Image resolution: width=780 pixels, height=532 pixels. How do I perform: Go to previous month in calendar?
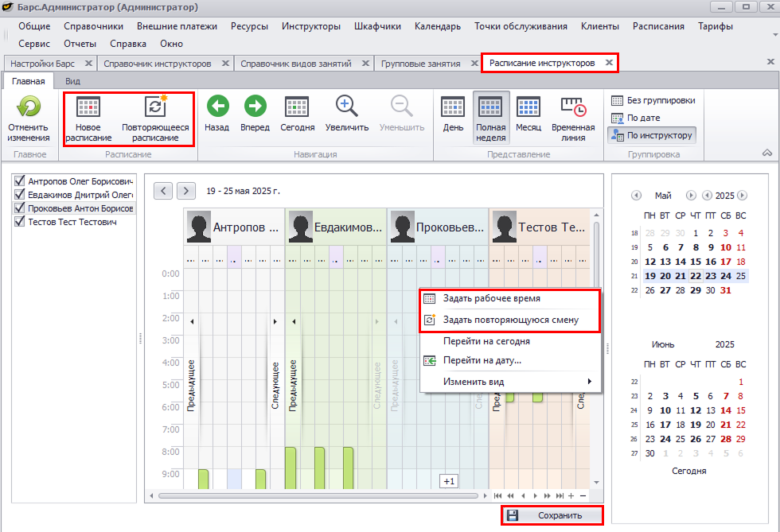(x=636, y=196)
